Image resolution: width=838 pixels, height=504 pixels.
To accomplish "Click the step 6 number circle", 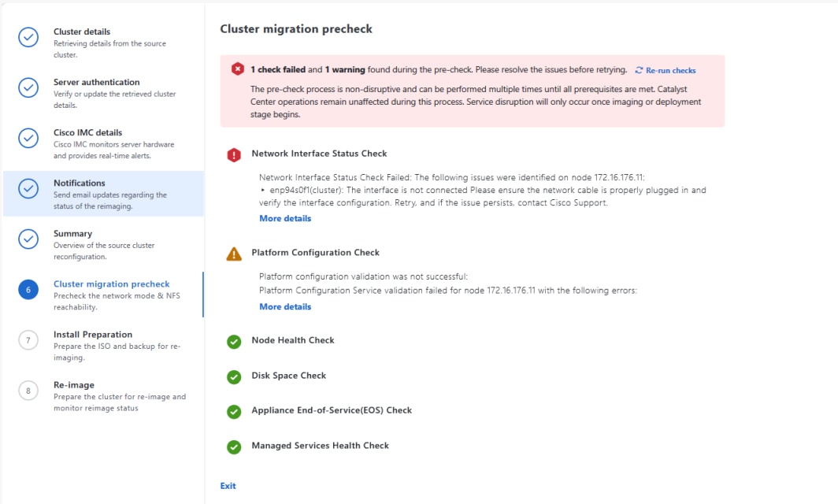I will pos(28,290).
